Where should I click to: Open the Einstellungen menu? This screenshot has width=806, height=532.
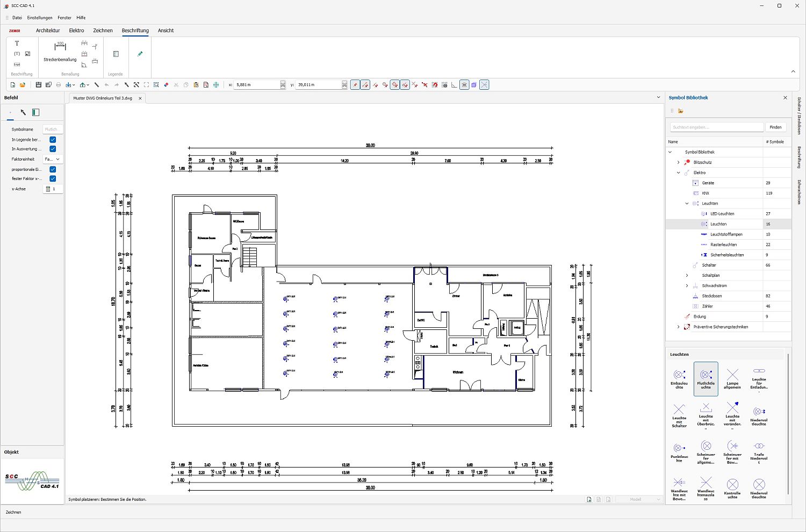coord(39,17)
